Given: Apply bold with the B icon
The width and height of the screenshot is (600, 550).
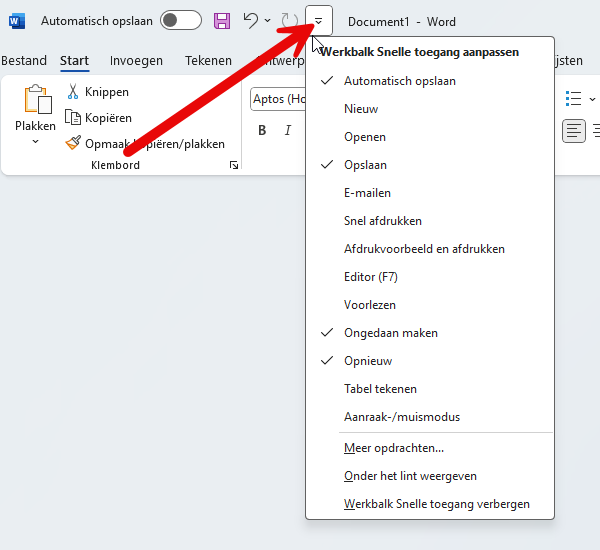Looking at the screenshot, I should [262, 130].
